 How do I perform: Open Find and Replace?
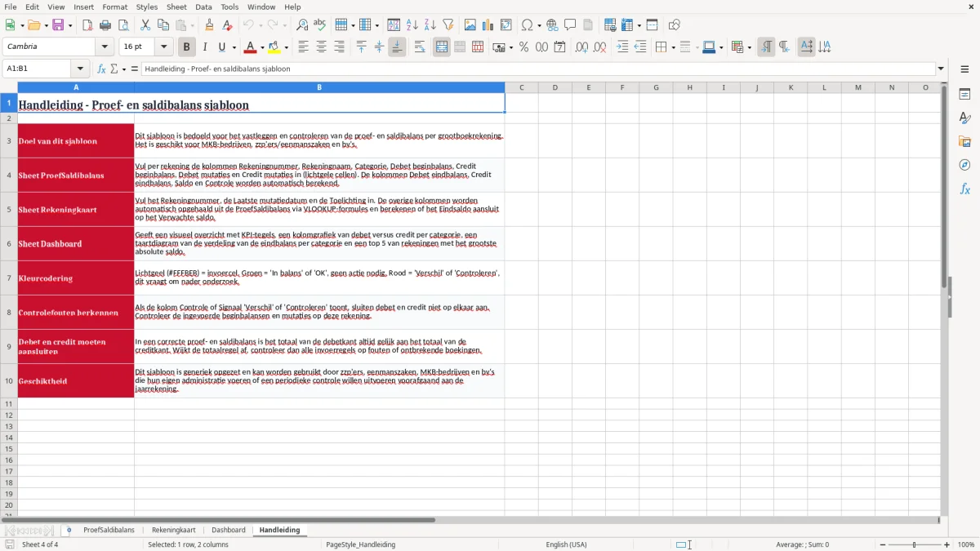pyautogui.click(x=302, y=25)
